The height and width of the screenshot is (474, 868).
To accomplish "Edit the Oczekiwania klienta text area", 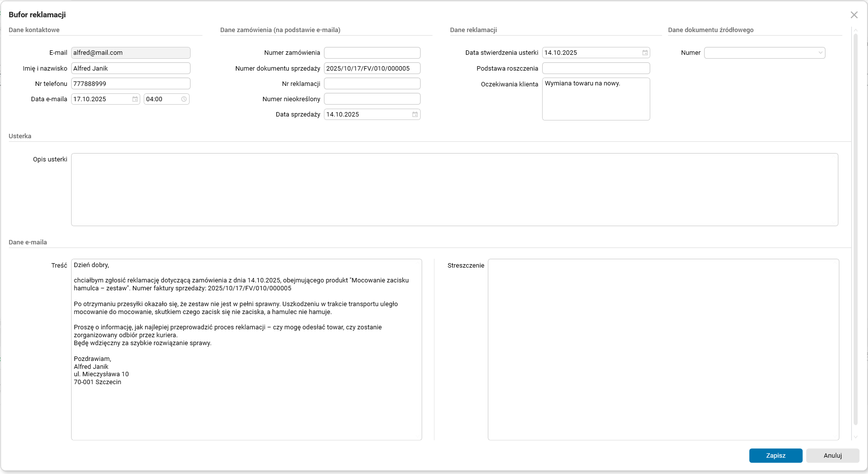I will coord(596,99).
